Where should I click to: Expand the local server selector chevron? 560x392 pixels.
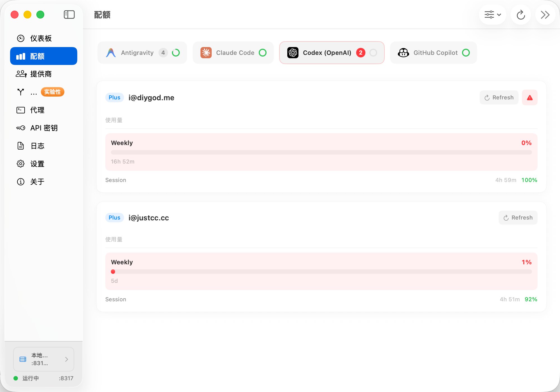pos(66,359)
